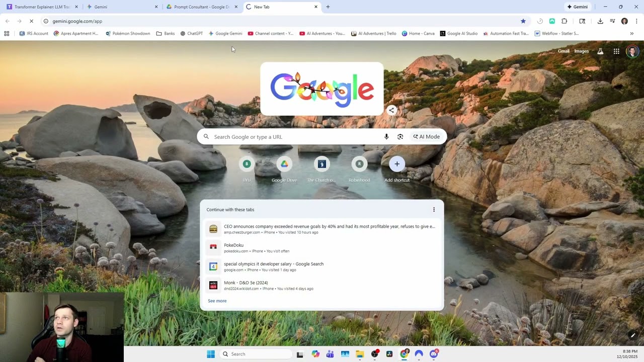The height and width of the screenshot is (362, 644).
Task: Open the BYU shortcut
Action: point(247,169)
